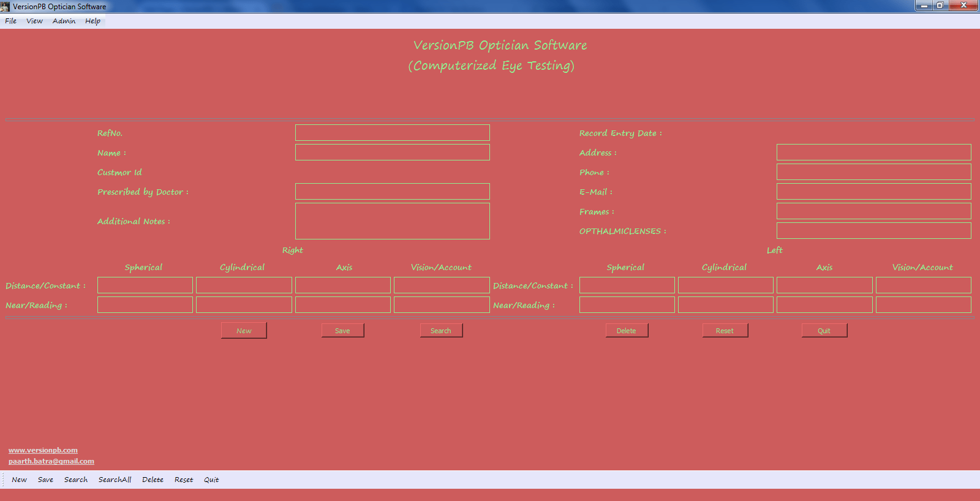980x501 pixels.
Task: Click Right eye Near/Reading Vision/Account field
Action: pyautogui.click(x=442, y=305)
